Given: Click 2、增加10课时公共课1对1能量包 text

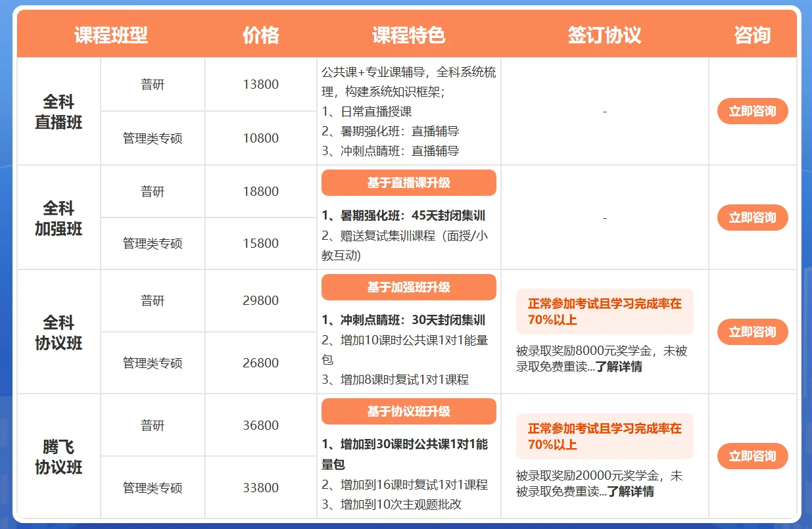Looking at the screenshot, I should click(x=404, y=350).
